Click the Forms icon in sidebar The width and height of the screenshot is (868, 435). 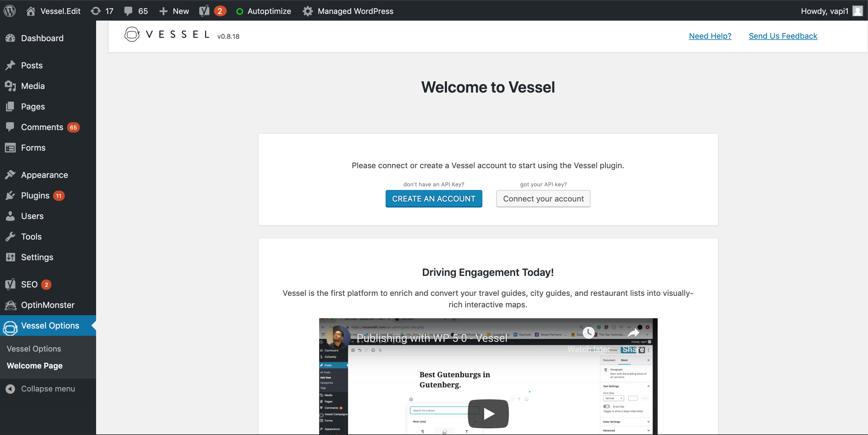pyautogui.click(x=10, y=148)
